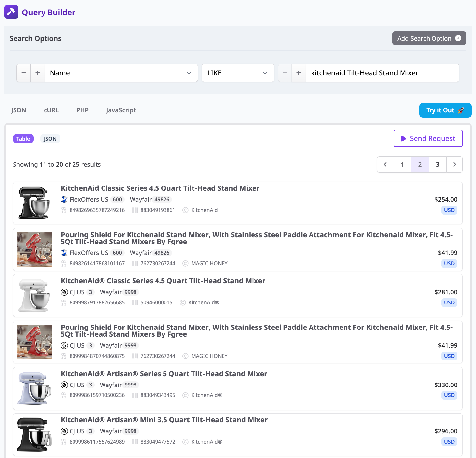Click the Query Builder hammer logo icon
Image resolution: width=476 pixels, height=458 pixels.
pyautogui.click(x=11, y=12)
